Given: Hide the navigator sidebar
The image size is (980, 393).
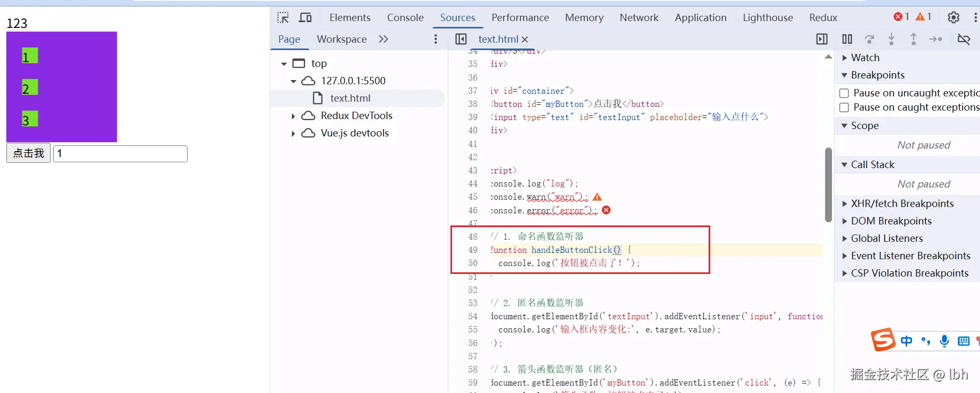Looking at the screenshot, I should pyautogui.click(x=461, y=39).
